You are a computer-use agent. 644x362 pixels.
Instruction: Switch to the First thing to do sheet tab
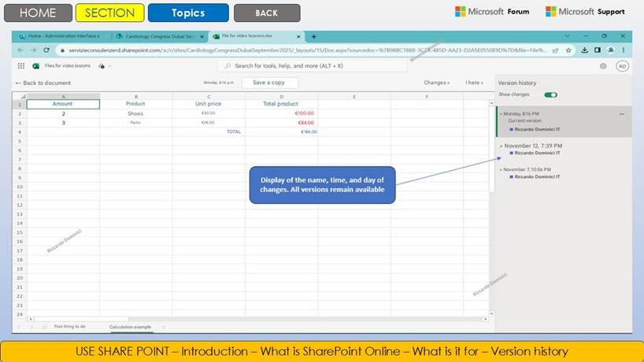click(70, 326)
